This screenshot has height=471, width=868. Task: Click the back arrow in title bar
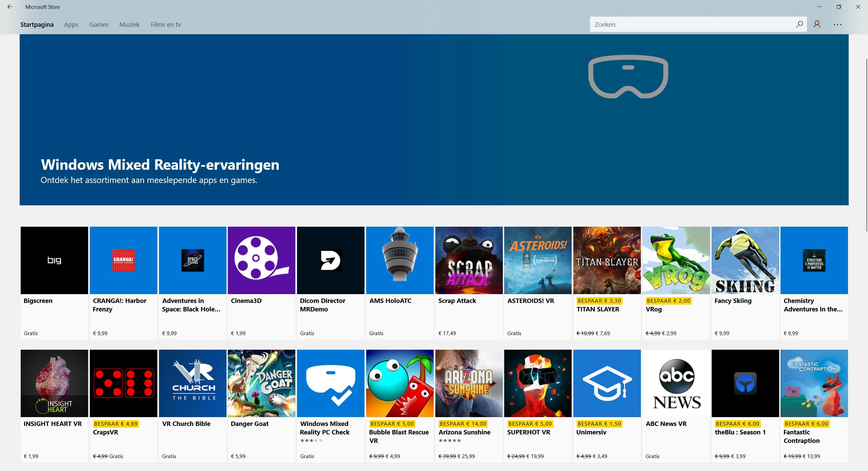[10, 7]
